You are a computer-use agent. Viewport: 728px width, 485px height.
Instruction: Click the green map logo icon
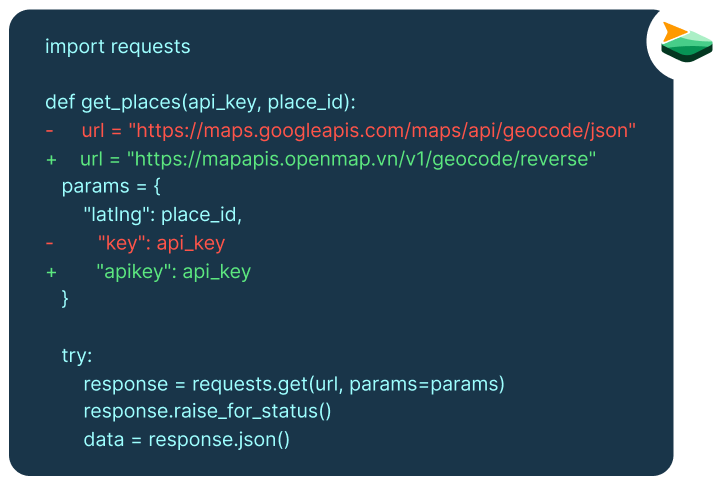pyautogui.click(x=687, y=42)
